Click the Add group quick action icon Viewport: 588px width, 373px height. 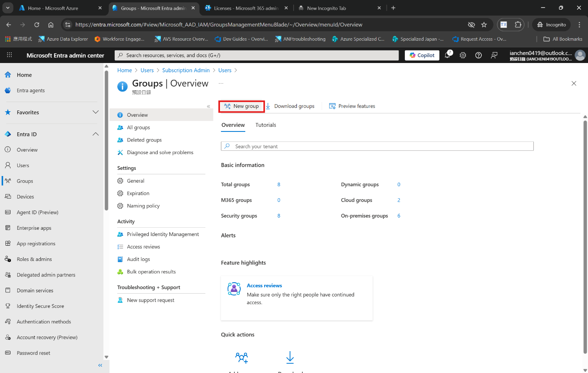point(241,357)
